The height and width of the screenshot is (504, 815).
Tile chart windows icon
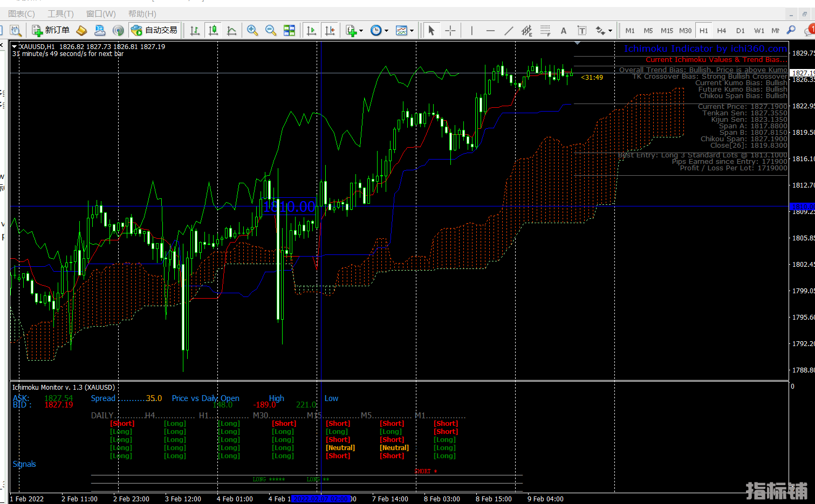[289, 30]
